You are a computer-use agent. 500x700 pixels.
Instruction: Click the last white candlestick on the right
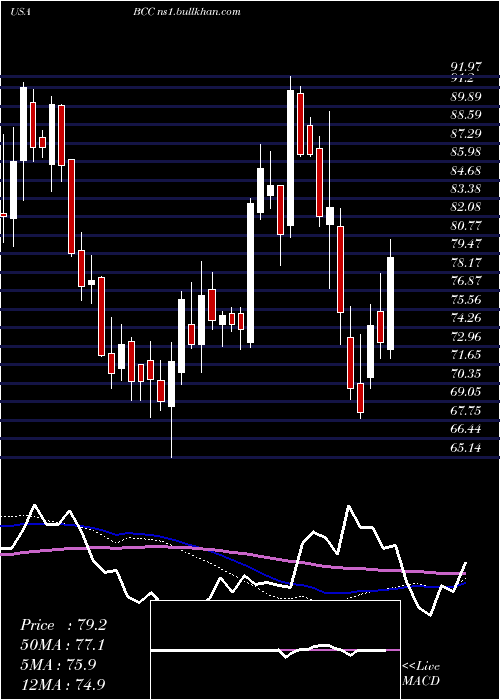[391, 303]
